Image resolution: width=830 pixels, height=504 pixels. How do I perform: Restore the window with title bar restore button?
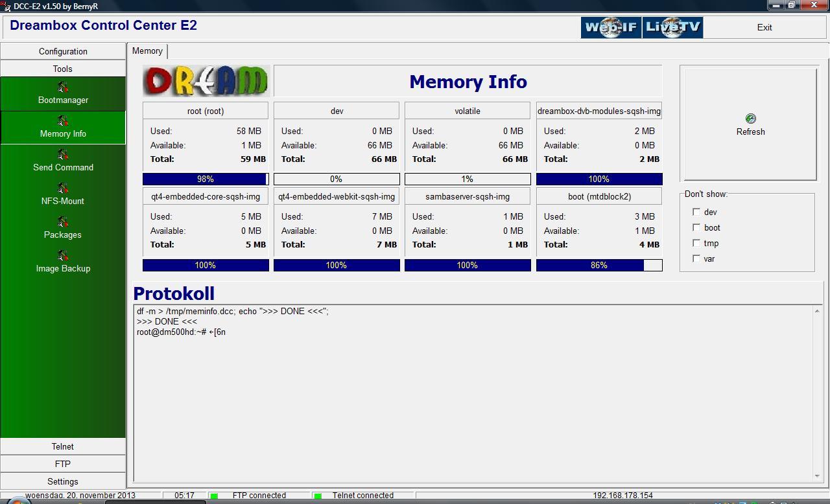[792, 5]
